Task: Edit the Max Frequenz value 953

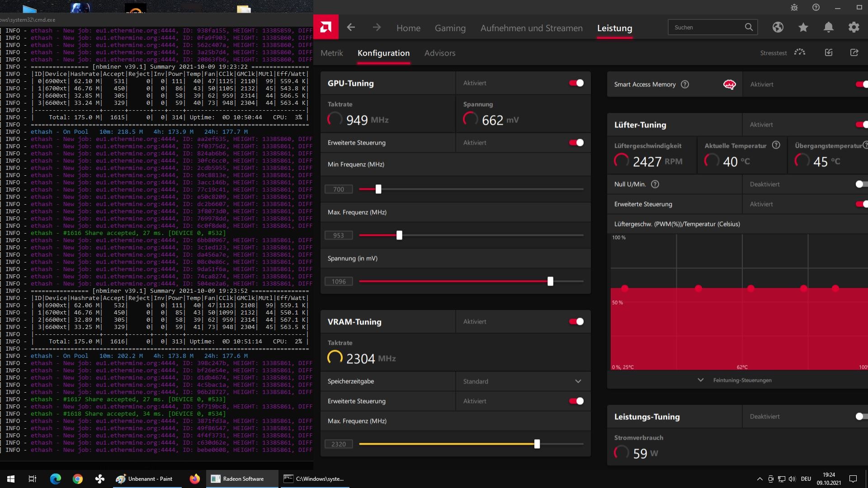Action: click(x=339, y=235)
